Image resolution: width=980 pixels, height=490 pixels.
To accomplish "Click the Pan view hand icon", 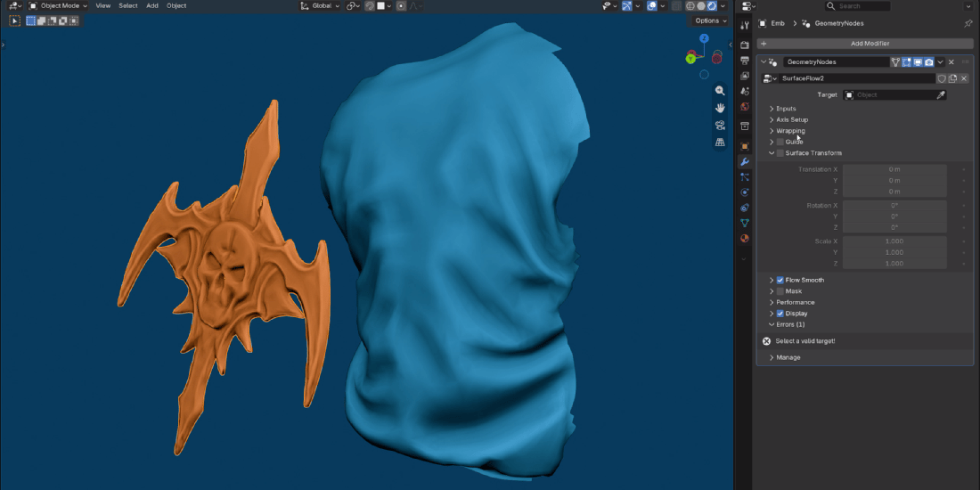I will (x=720, y=108).
